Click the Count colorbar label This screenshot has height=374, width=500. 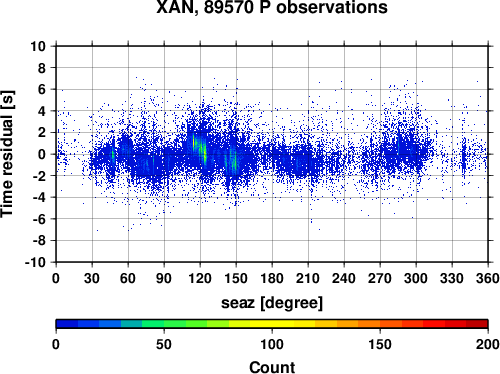click(272, 367)
